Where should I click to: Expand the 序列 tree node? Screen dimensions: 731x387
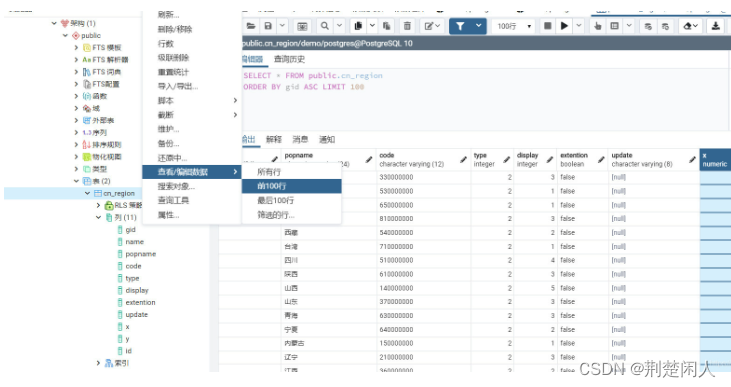[x=76, y=132]
